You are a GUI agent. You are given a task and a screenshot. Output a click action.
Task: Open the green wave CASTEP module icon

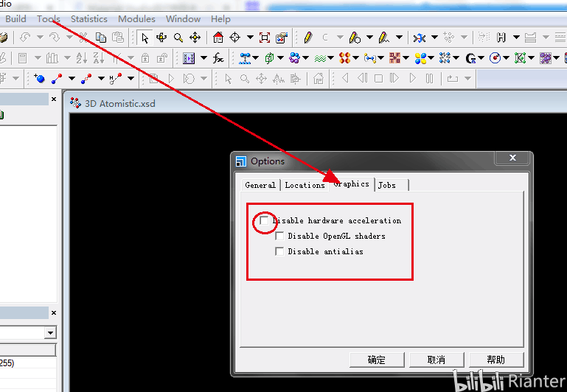(x=320, y=57)
